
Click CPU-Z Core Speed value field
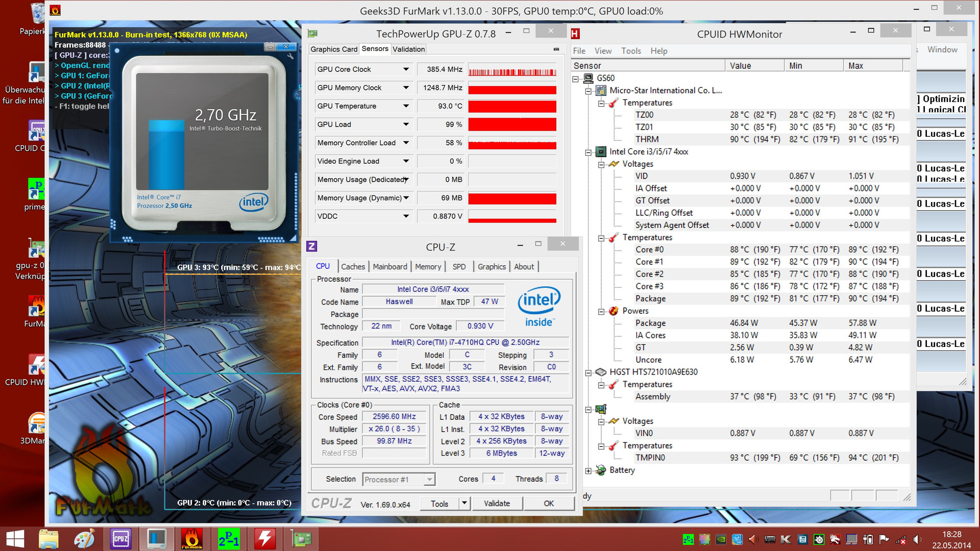(x=394, y=417)
